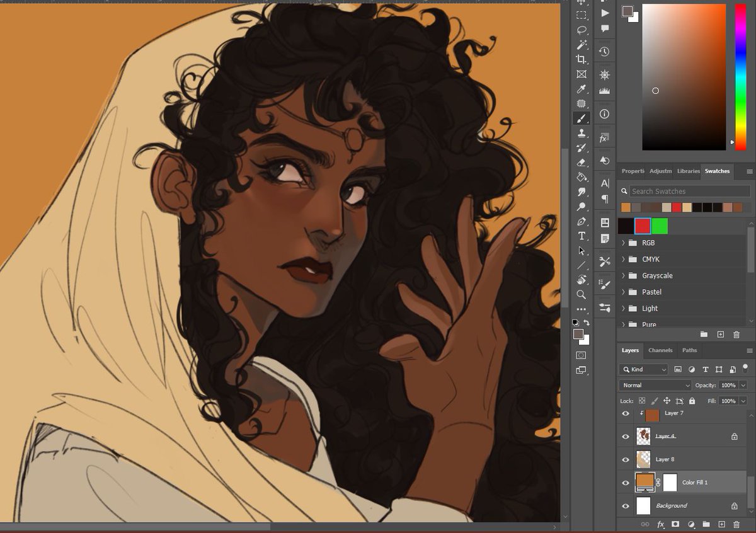Add a layer mask button
The height and width of the screenshot is (533, 756).
click(x=675, y=524)
